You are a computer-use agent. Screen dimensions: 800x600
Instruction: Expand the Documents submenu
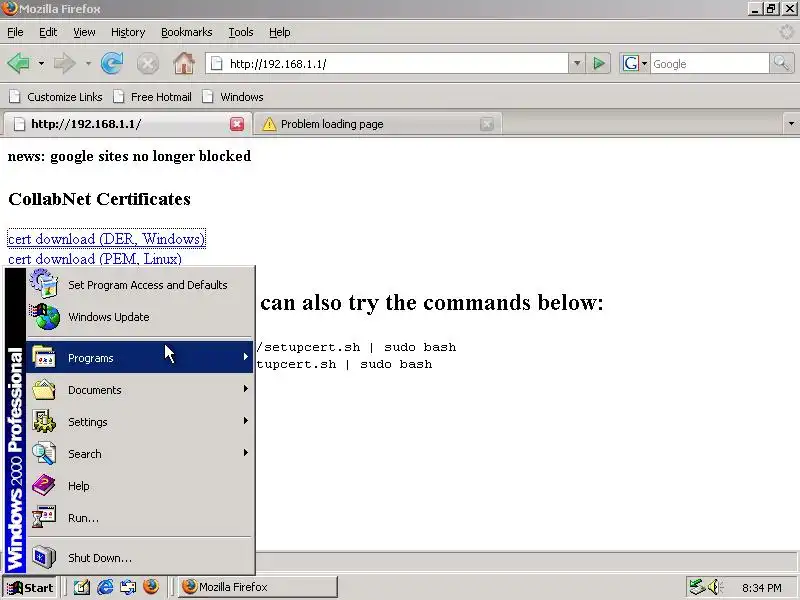point(140,390)
